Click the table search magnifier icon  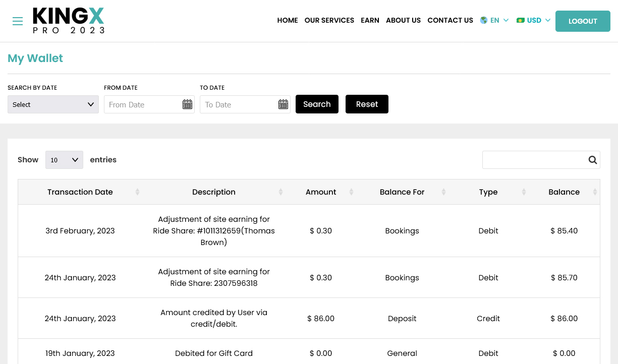(x=593, y=160)
